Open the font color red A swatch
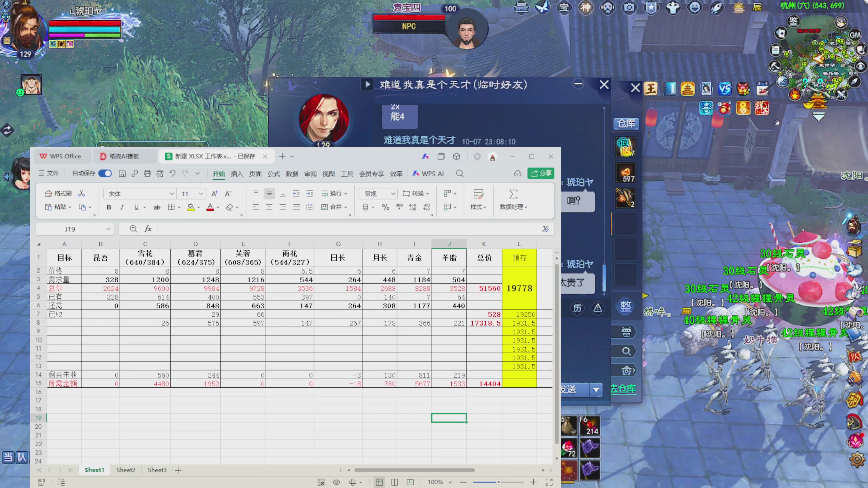This screenshot has width=868, height=488. coord(210,207)
